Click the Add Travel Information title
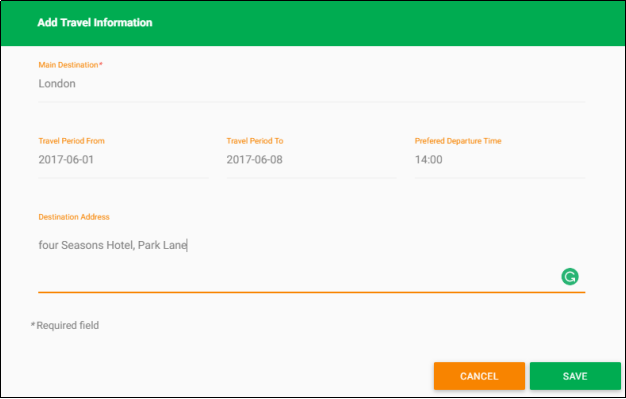 (x=95, y=22)
